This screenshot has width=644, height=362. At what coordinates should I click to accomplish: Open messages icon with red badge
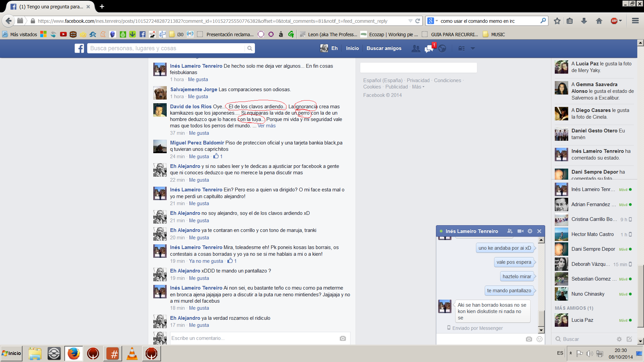429,49
